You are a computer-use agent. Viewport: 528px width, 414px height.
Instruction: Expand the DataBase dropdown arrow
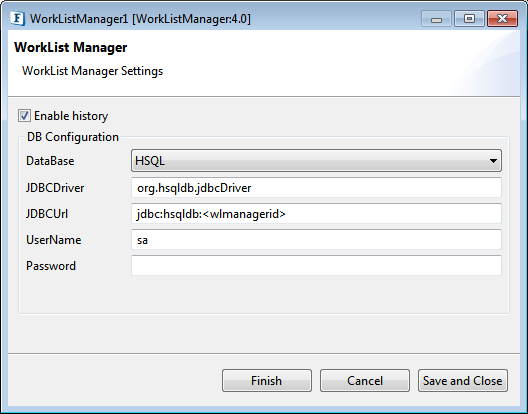(x=493, y=161)
